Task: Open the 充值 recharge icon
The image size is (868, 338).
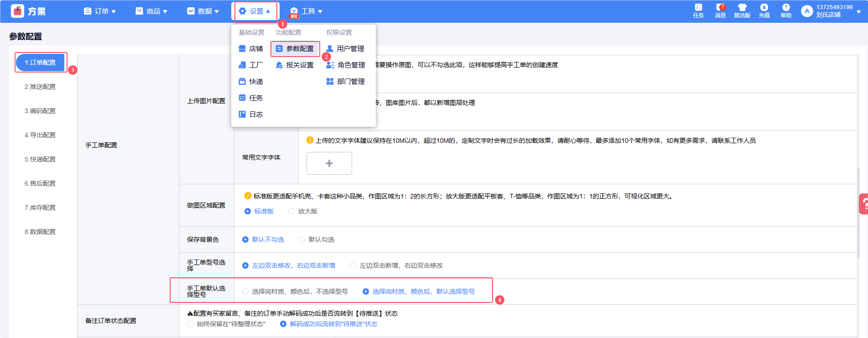Action: pos(764,8)
